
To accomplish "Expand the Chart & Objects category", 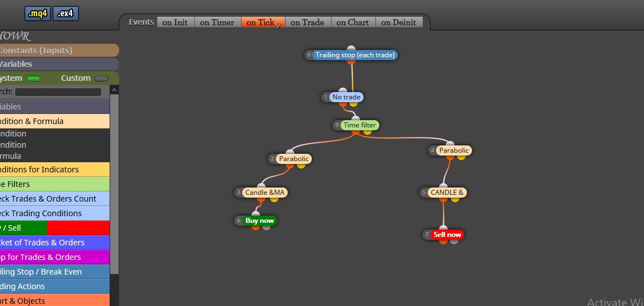I will coord(55,301).
